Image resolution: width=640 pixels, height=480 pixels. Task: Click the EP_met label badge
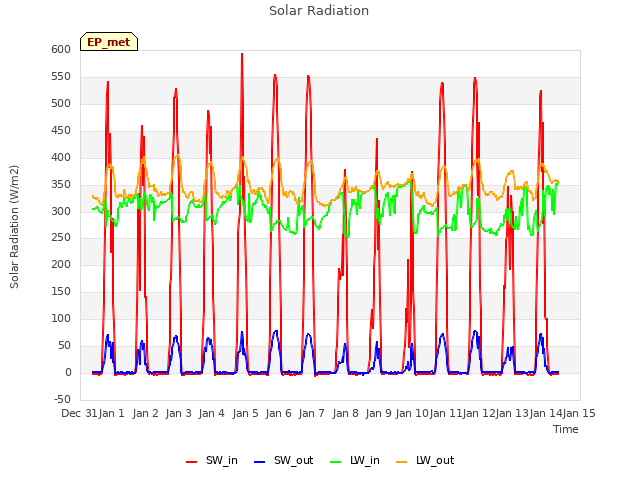pos(109,42)
